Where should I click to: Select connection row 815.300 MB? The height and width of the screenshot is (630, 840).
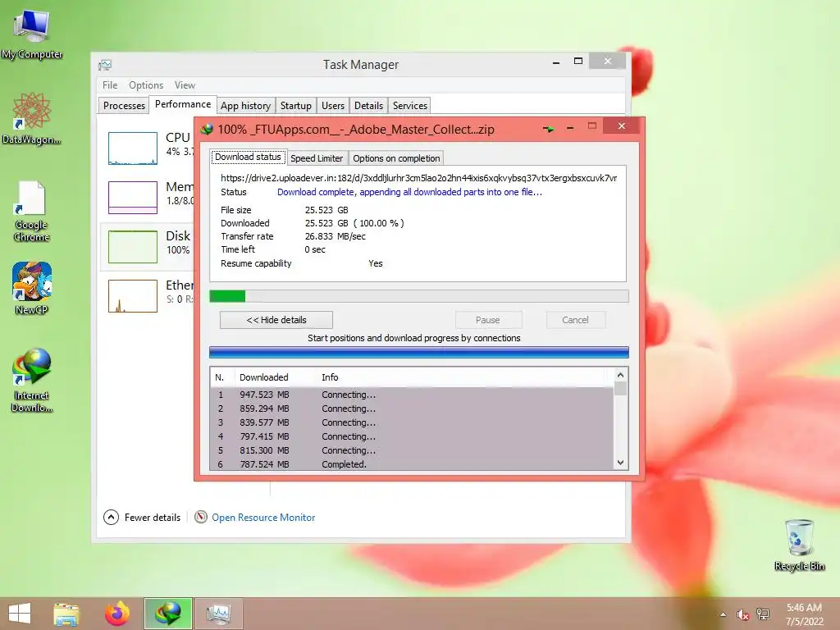coord(412,450)
